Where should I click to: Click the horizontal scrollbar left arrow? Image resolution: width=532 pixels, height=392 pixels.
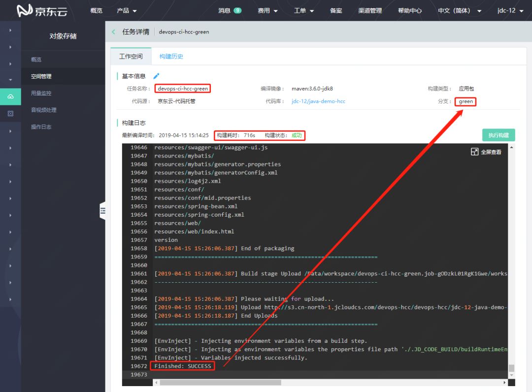pos(156,383)
